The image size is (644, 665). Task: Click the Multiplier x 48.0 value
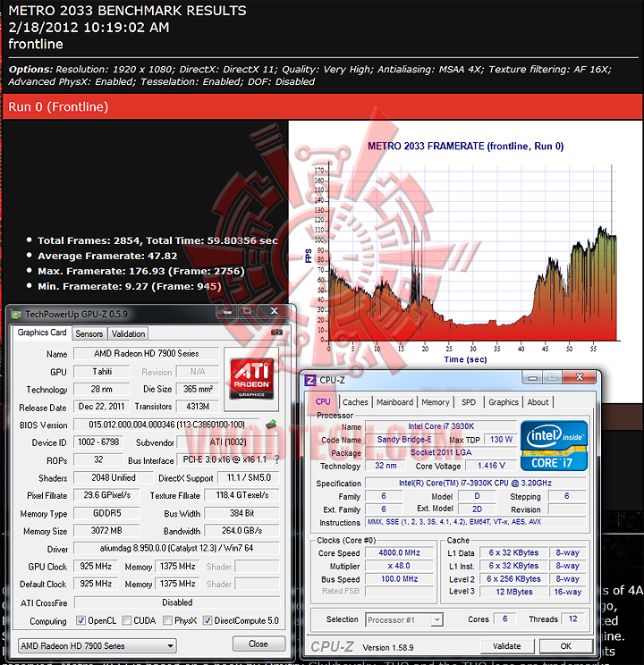[x=399, y=566]
